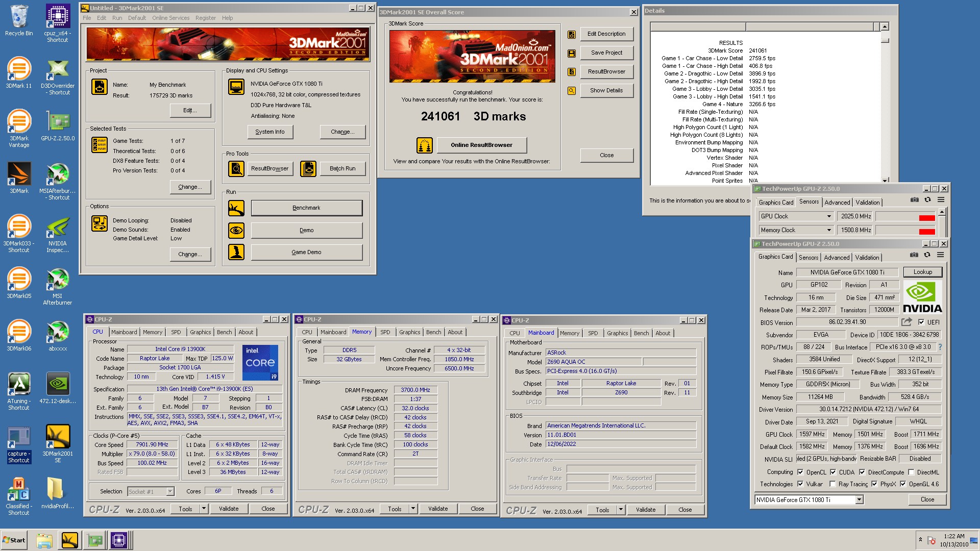980x551 pixels.
Task: Toggle the CUDA checkbox
Action: 833,472
